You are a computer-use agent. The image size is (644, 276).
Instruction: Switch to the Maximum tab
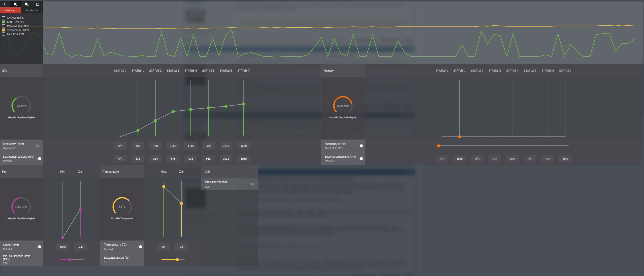coord(10,11)
